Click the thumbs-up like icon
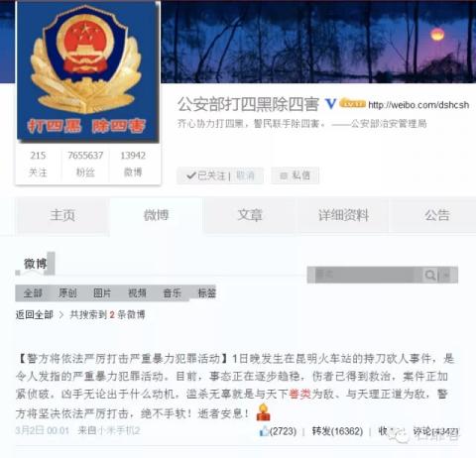 [264, 430]
